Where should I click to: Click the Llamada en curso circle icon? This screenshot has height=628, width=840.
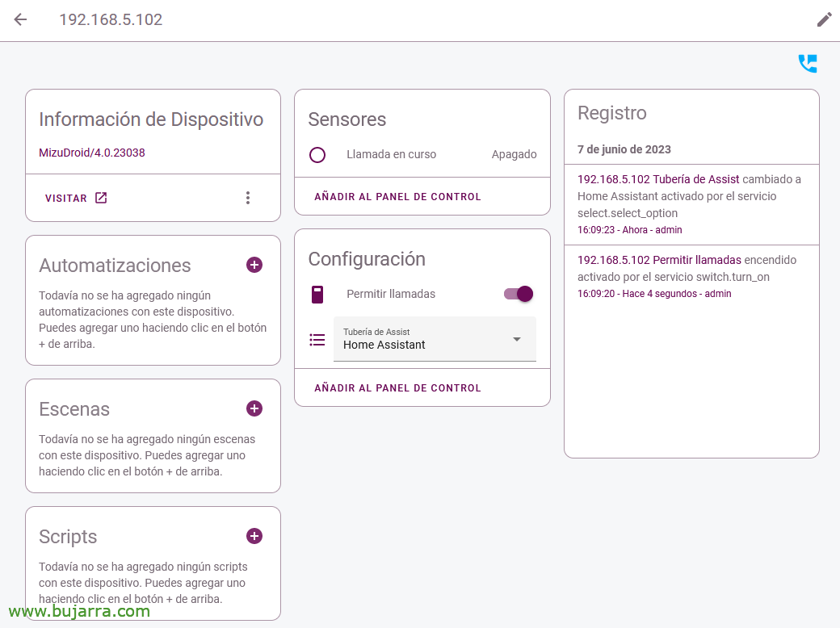(317, 155)
